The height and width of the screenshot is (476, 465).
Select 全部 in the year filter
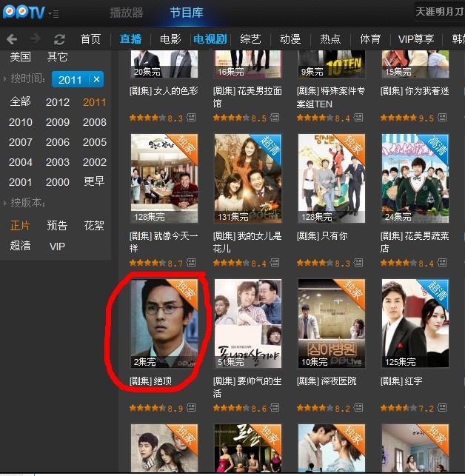[20, 101]
